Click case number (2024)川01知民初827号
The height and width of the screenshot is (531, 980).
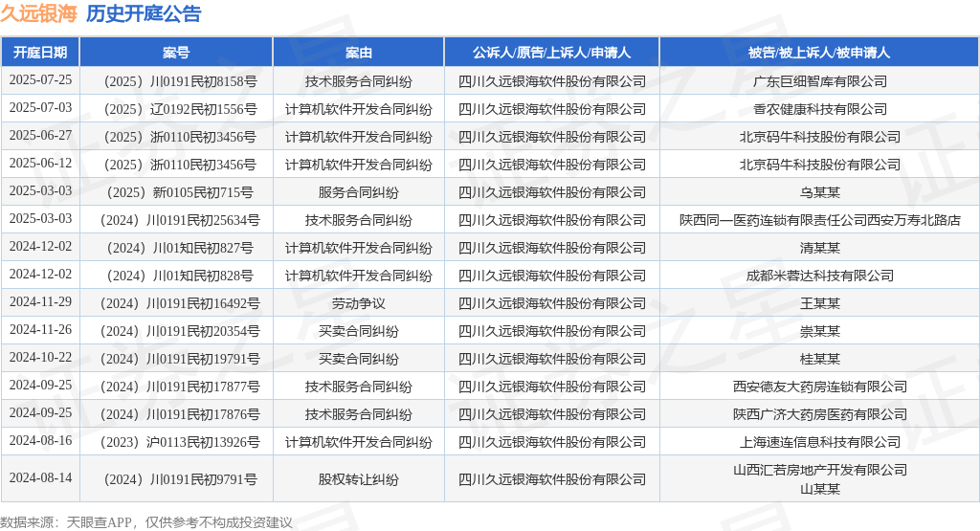(179, 248)
